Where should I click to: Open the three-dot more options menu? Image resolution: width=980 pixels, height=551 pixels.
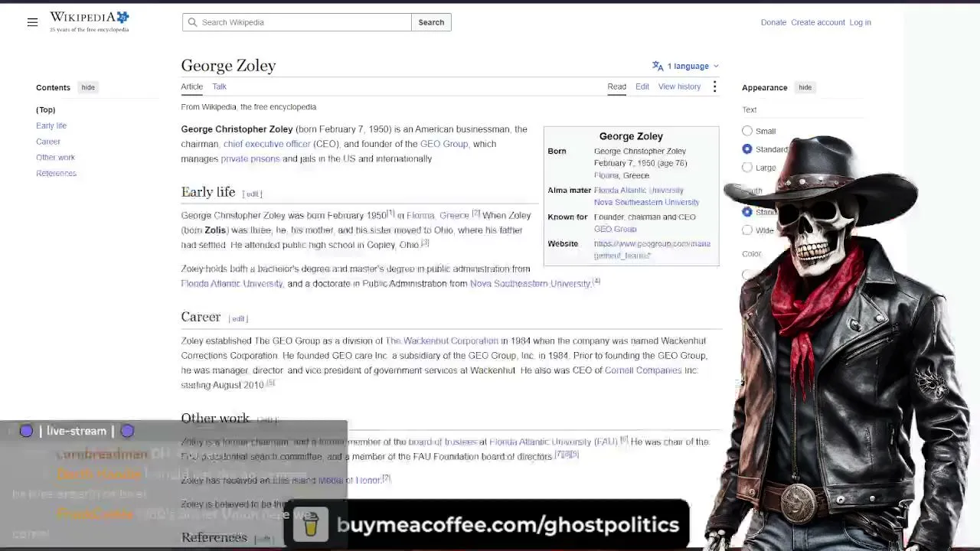pyautogui.click(x=714, y=86)
